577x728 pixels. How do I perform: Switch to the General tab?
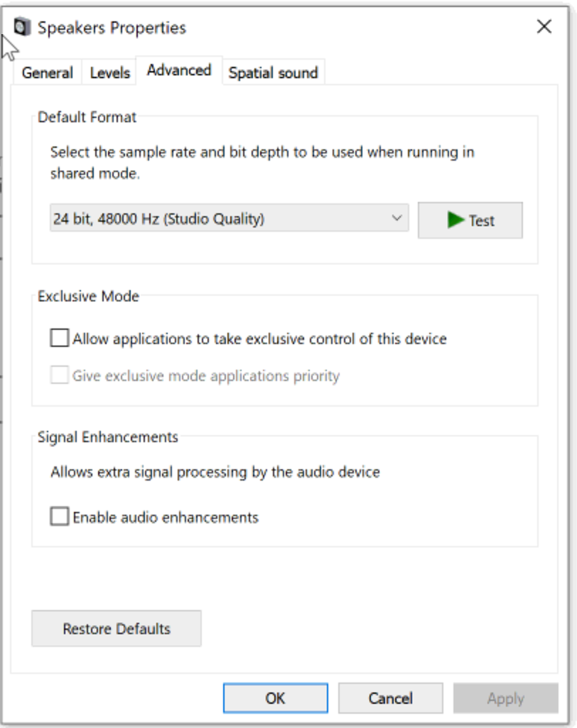[x=47, y=73]
